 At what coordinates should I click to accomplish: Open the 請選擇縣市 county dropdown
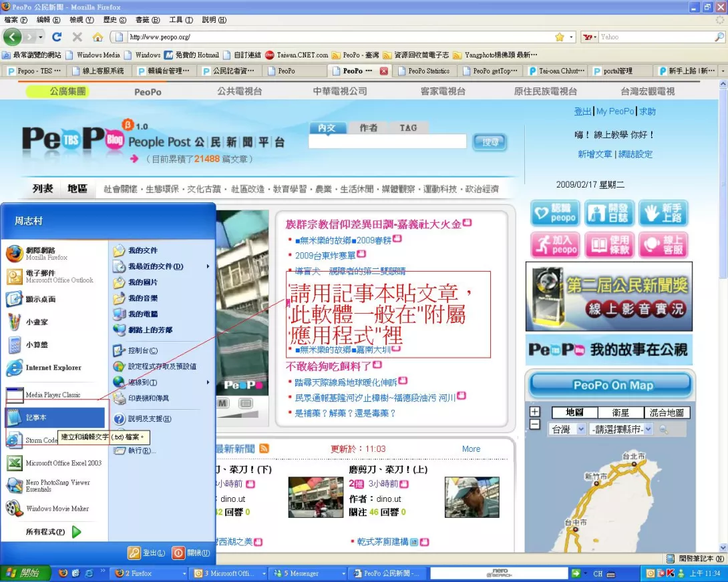[x=620, y=429]
